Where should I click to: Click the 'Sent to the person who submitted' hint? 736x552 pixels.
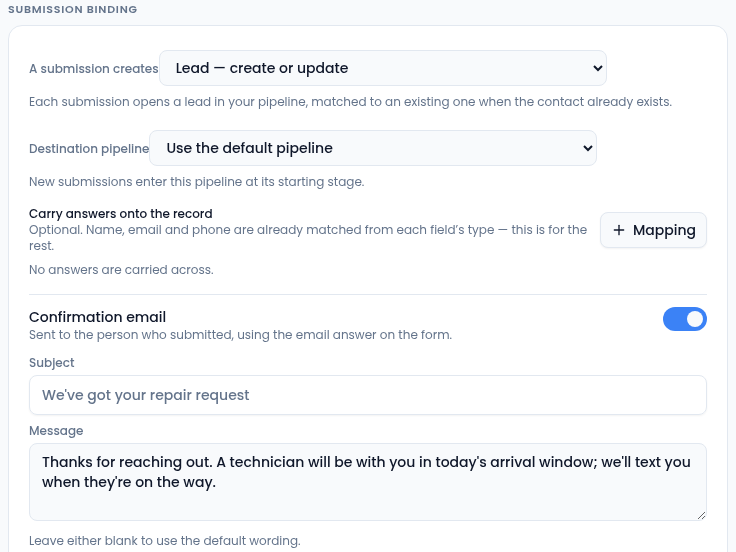click(240, 335)
